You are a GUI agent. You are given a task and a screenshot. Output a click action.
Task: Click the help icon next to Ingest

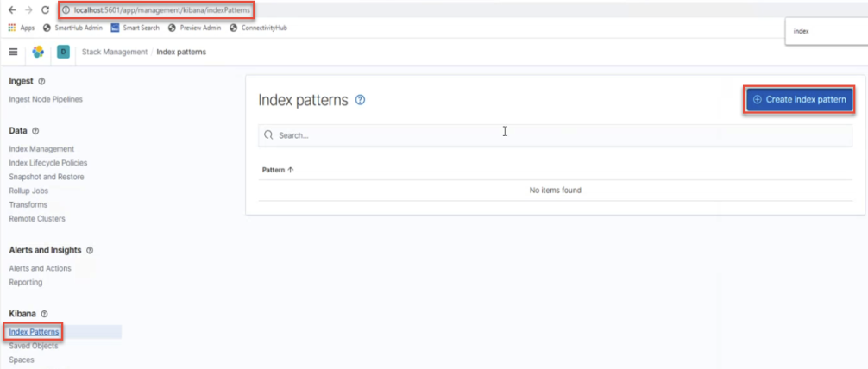pyautogui.click(x=42, y=81)
